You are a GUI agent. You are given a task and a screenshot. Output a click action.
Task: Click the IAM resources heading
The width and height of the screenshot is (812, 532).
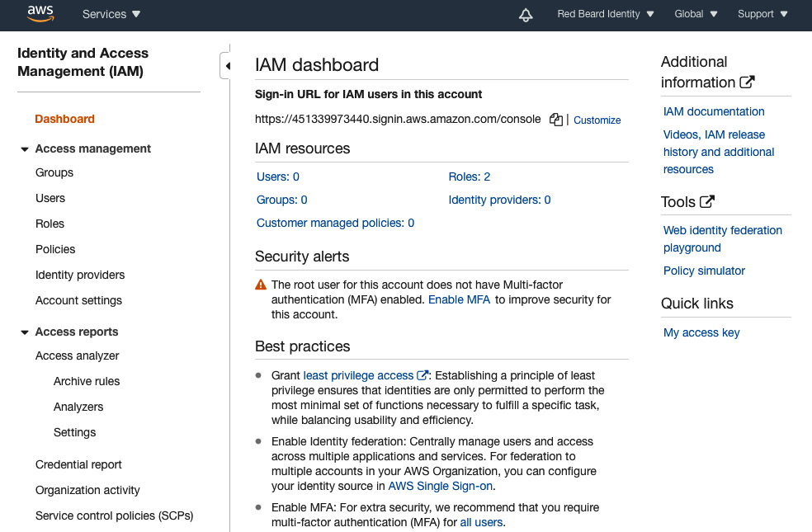pyautogui.click(x=302, y=148)
